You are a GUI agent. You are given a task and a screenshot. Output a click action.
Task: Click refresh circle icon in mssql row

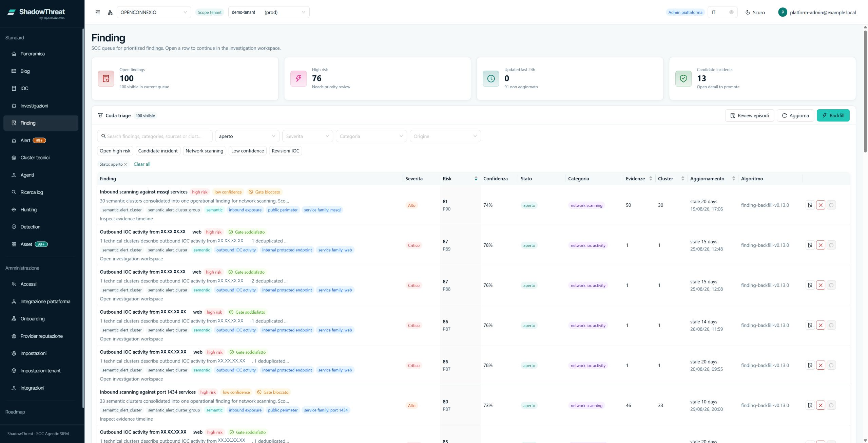coord(831,205)
